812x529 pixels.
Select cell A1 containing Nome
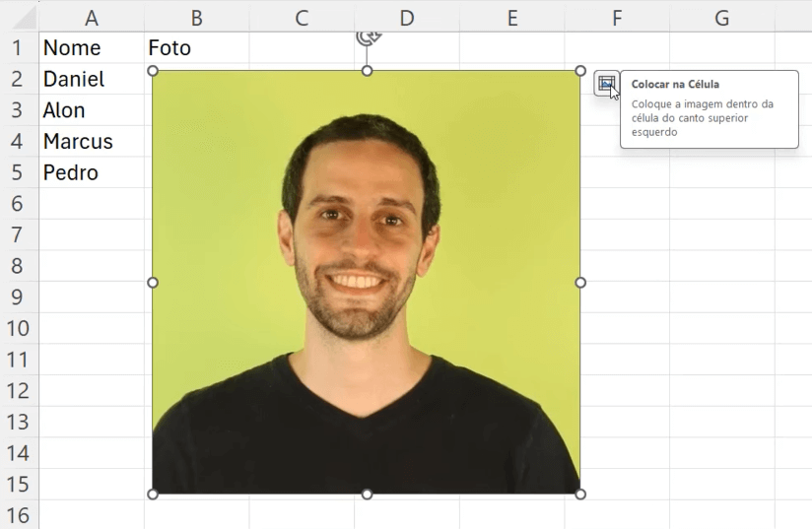92,47
